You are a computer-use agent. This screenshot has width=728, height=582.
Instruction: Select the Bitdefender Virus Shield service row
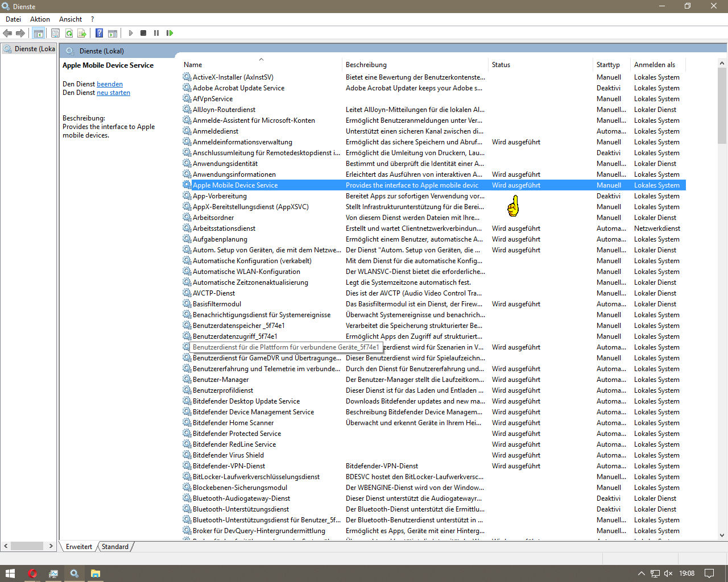click(x=228, y=455)
